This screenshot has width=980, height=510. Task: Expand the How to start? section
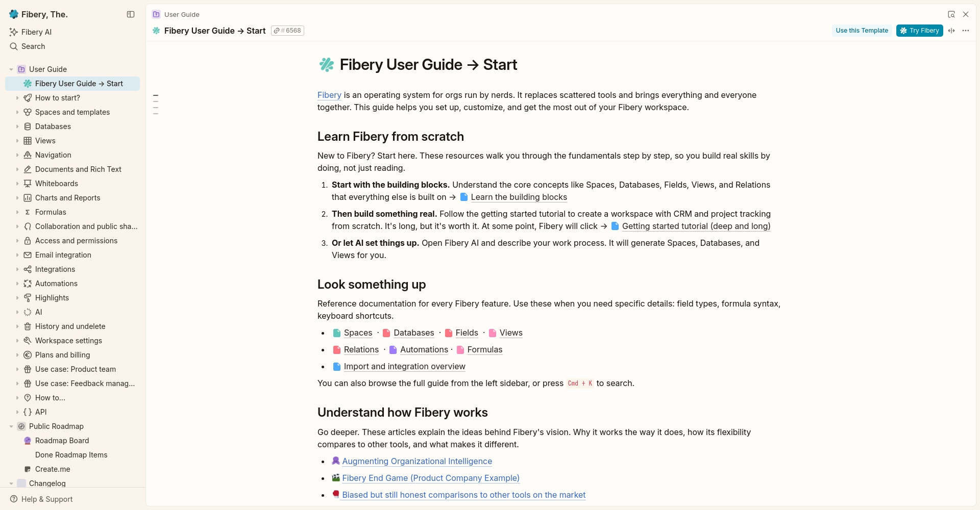17,98
